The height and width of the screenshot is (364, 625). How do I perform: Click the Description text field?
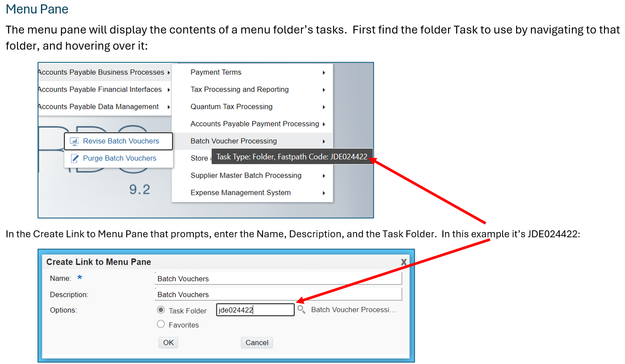[x=278, y=294]
